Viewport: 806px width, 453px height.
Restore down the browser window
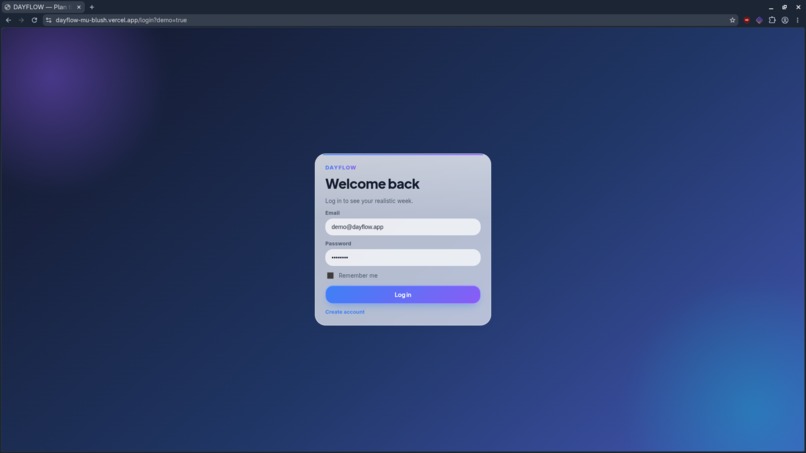[x=784, y=7]
